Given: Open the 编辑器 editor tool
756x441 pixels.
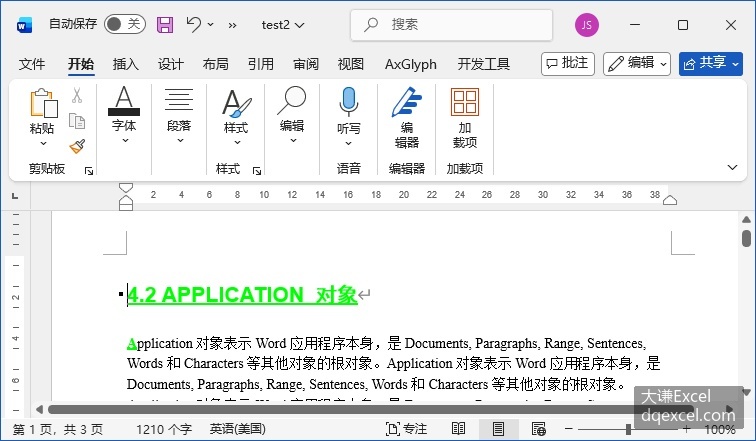Looking at the screenshot, I should point(407,118).
